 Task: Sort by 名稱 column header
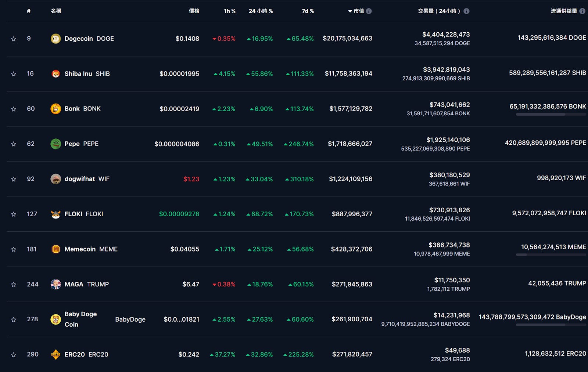[x=56, y=11]
